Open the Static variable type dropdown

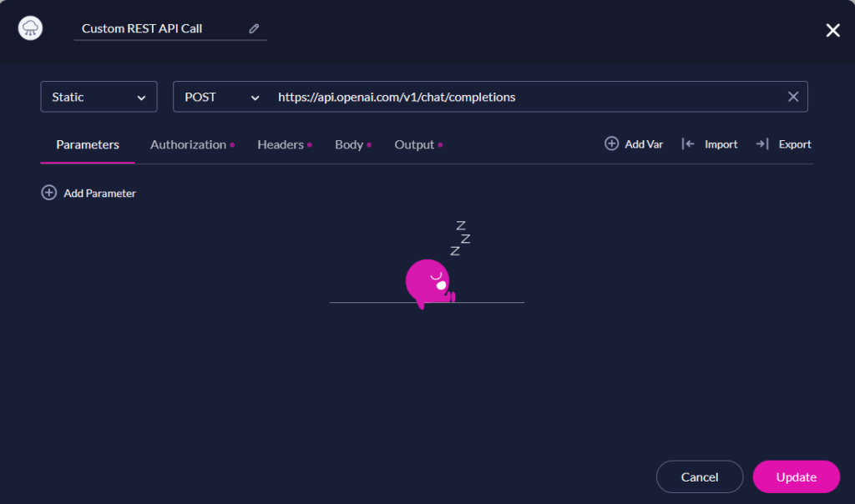99,96
